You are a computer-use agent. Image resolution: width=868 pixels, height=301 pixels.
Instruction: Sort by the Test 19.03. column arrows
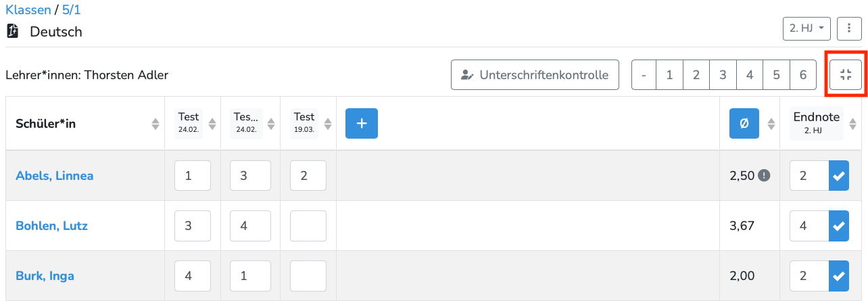click(327, 124)
